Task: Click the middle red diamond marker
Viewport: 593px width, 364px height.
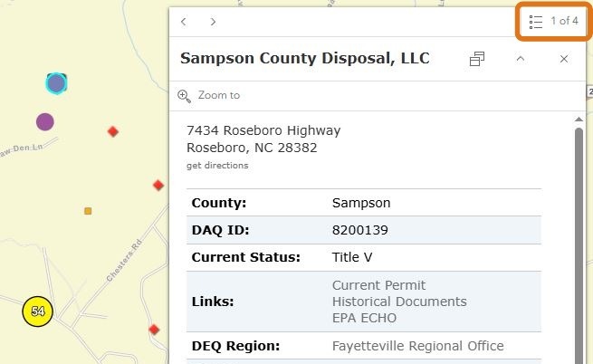Action: (x=158, y=185)
